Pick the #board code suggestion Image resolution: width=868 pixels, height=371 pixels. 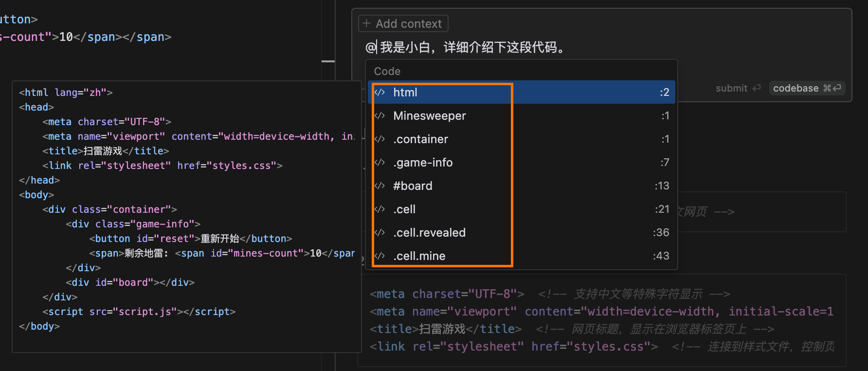[522, 185]
